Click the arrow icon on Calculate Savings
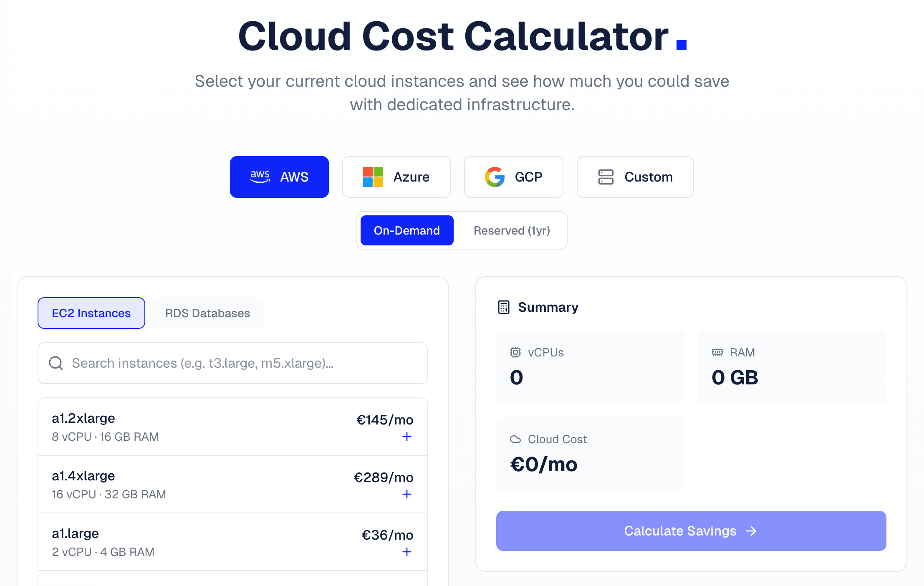The height and width of the screenshot is (586, 924). click(751, 531)
